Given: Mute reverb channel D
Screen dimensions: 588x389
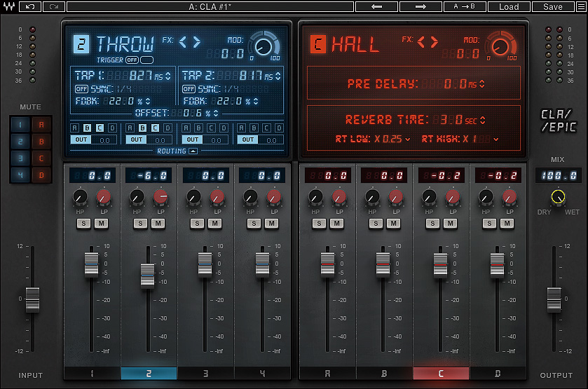Looking at the screenshot, I should coord(507,224).
